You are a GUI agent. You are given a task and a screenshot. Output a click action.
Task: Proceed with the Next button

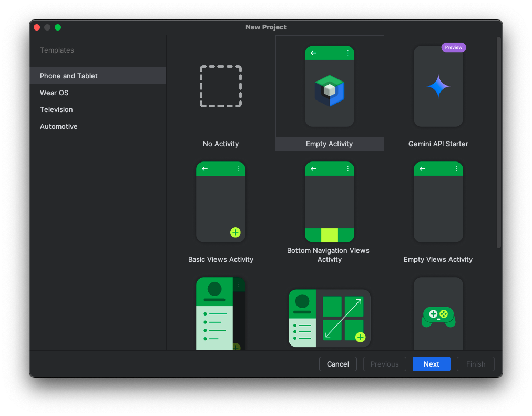432,364
